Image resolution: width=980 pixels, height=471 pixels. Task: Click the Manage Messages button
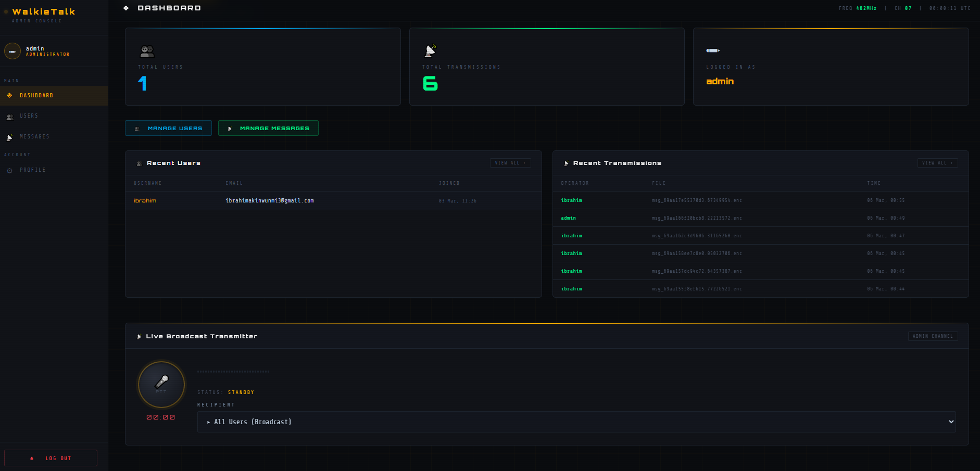tap(268, 128)
